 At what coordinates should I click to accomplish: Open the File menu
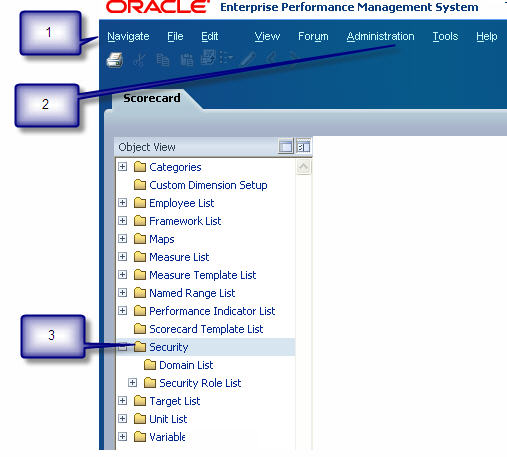(175, 36)
